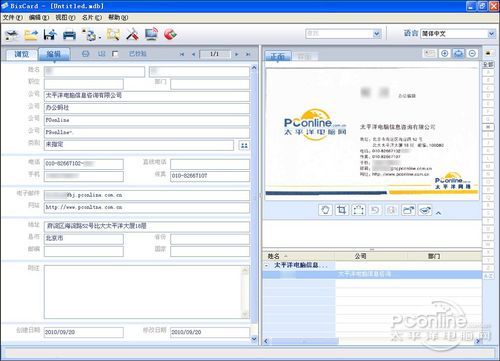This screenshot has width=500, height=361.
Task: Click the 公司 field with 太平洋电脑信息咨询有限公司
Action: click(x=147, y=96)
